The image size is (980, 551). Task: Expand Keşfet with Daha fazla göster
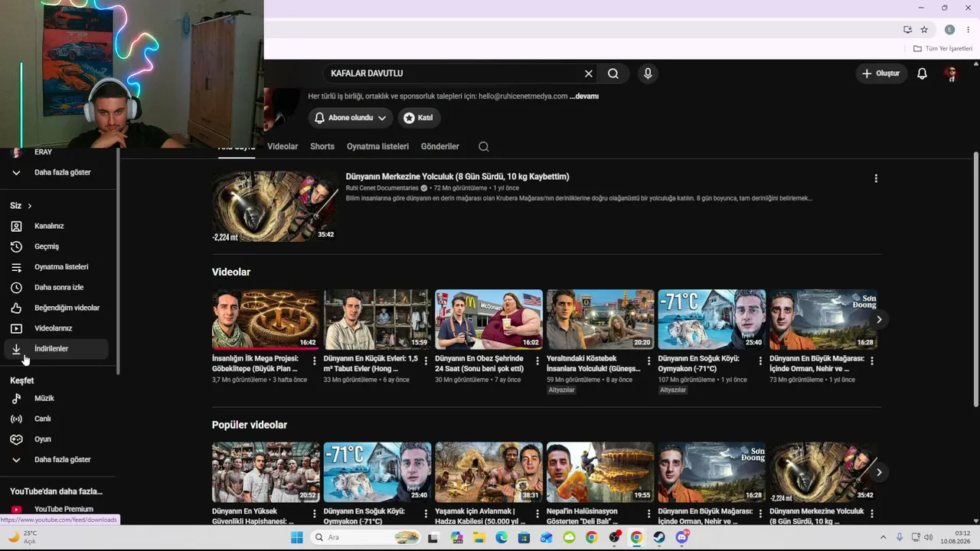[x=55, y=460]
